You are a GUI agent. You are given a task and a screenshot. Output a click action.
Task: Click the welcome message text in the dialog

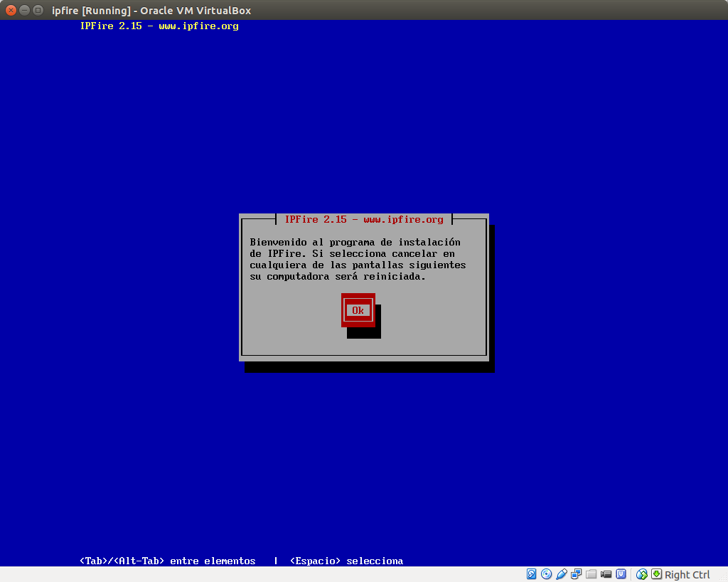(x=356, y=259)
